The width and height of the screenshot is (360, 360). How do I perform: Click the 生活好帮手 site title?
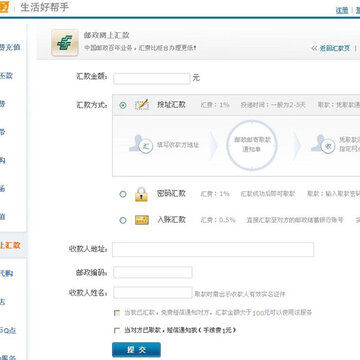tap(45, 8)
